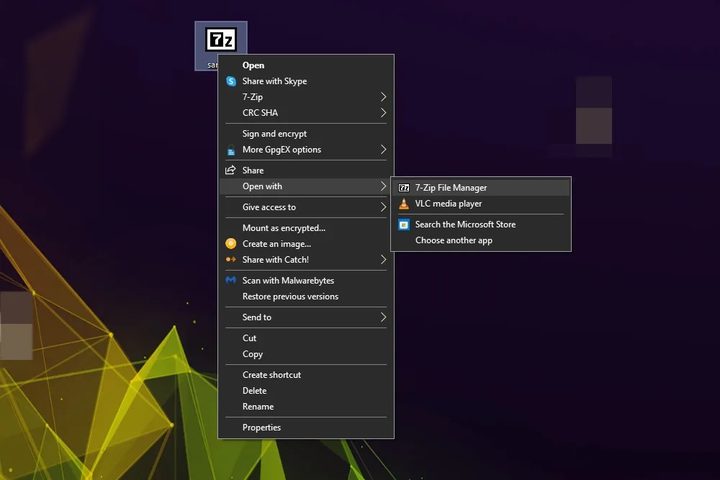Click the Share arrow icon
This screenshot has width=720, height=480.
(231, 171)
